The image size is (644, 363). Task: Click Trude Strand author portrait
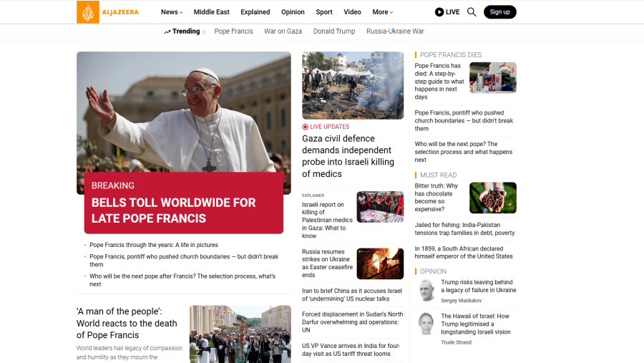point(426,324)
